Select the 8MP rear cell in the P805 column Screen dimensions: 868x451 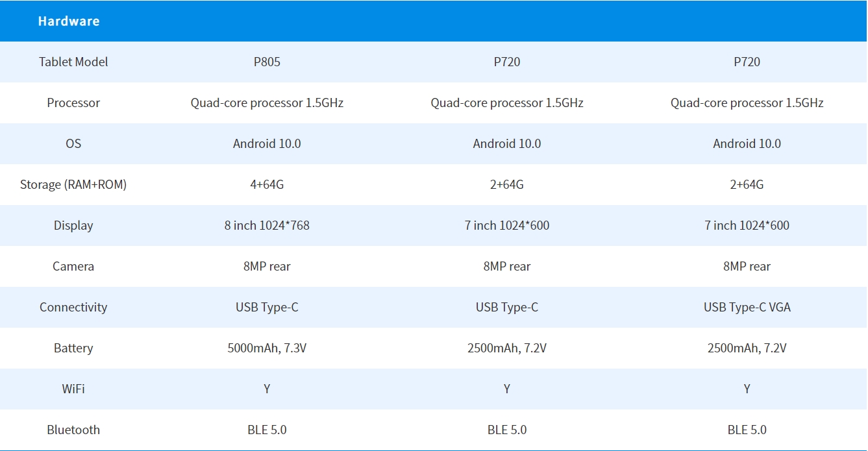267,266
